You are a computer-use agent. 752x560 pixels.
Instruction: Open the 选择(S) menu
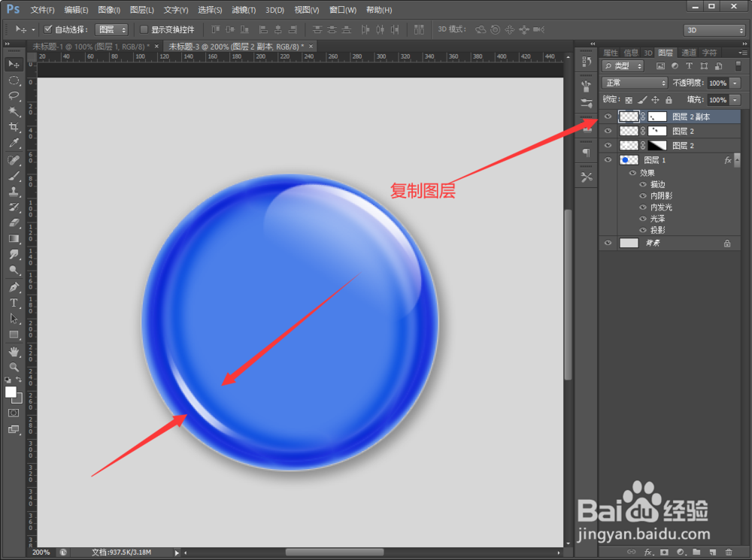pyautogui.click(x=210, y=10)
